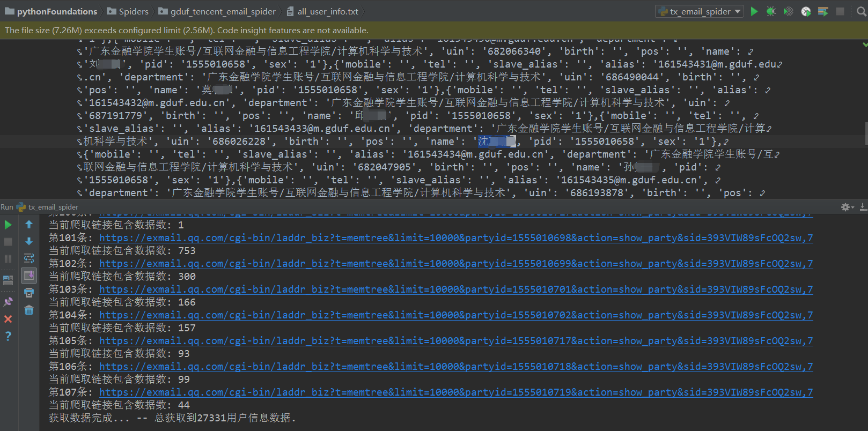Toggle scroll to end of console
This screenshot has height=431, width=868.
click(29, 276)
